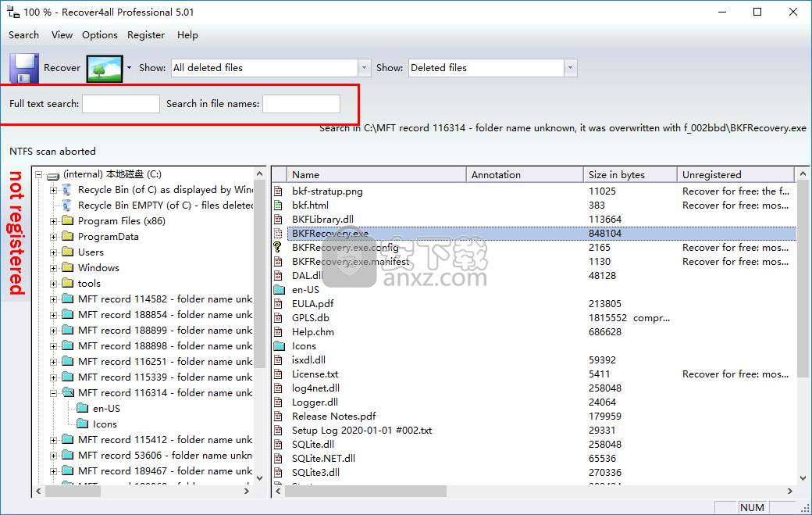This screenshot has height=515, width=812.
Task: Click the file list horizontal scrollbar thumb
Action: pyautogui.click(x=365, y=491)
